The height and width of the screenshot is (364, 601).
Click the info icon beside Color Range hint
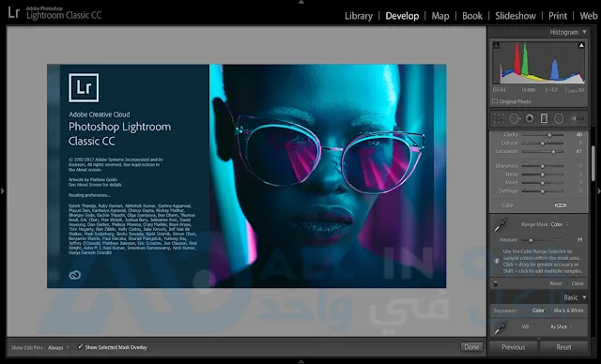(497, 261)
